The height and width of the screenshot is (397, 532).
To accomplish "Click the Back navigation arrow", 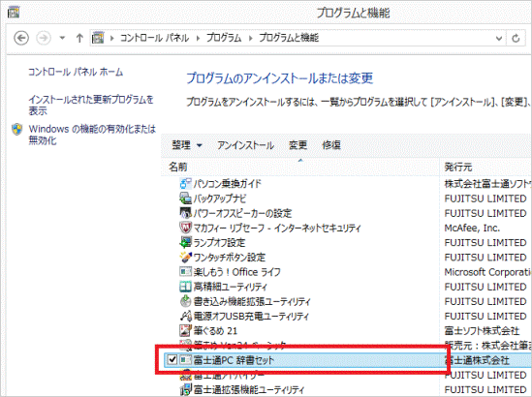I will pos(21,38).
